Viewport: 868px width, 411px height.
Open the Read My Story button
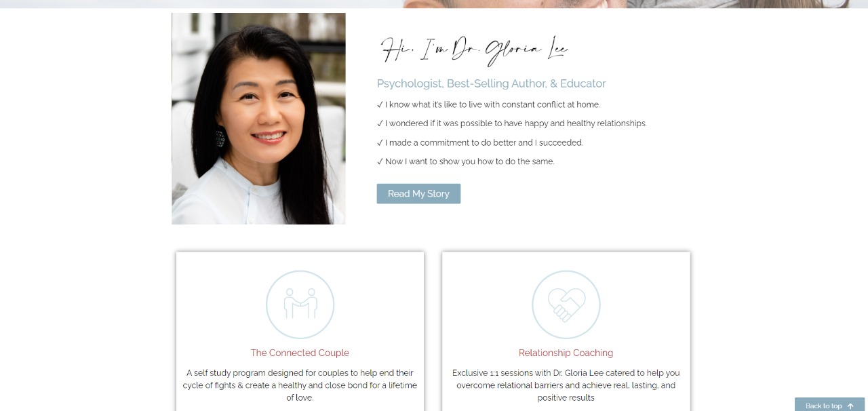tap(418, 193)
